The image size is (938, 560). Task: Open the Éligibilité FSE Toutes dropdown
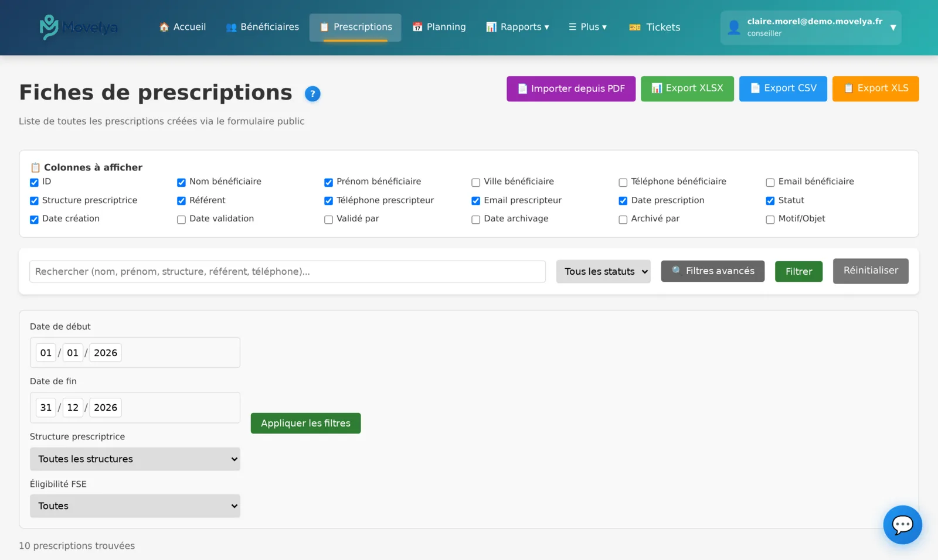point(135,506)
